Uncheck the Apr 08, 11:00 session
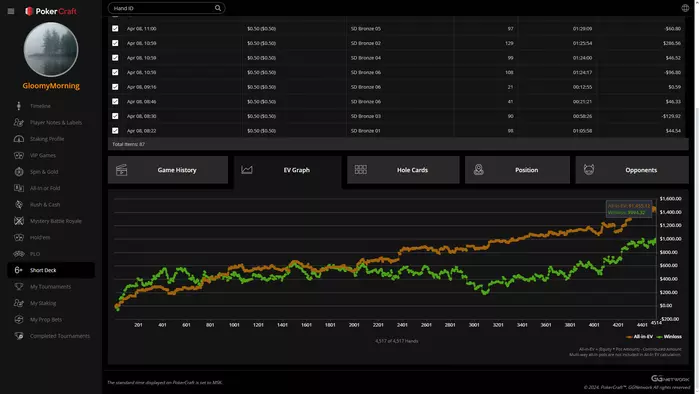 tap(115, 29)
